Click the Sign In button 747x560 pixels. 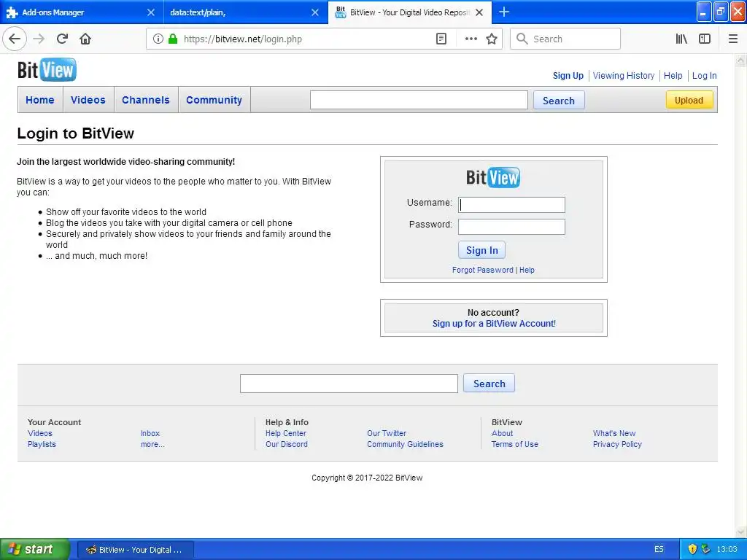[481, 250]
